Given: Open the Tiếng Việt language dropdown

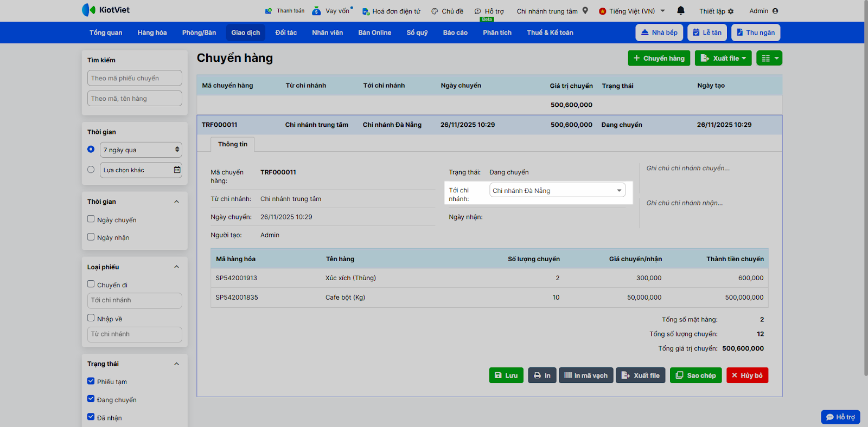Looking at the screenshot, I should [x=632, y=11].
